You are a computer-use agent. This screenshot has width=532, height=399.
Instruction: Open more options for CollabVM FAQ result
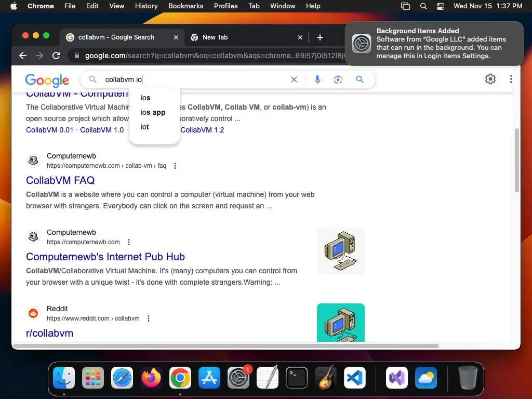pyautogui.click(x=175, y=166)
